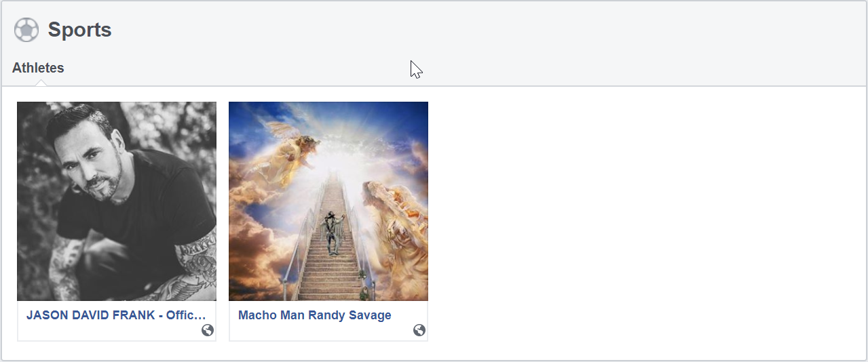
Task: Click the blank footer area of the Macho Man card
Action: 320,331
